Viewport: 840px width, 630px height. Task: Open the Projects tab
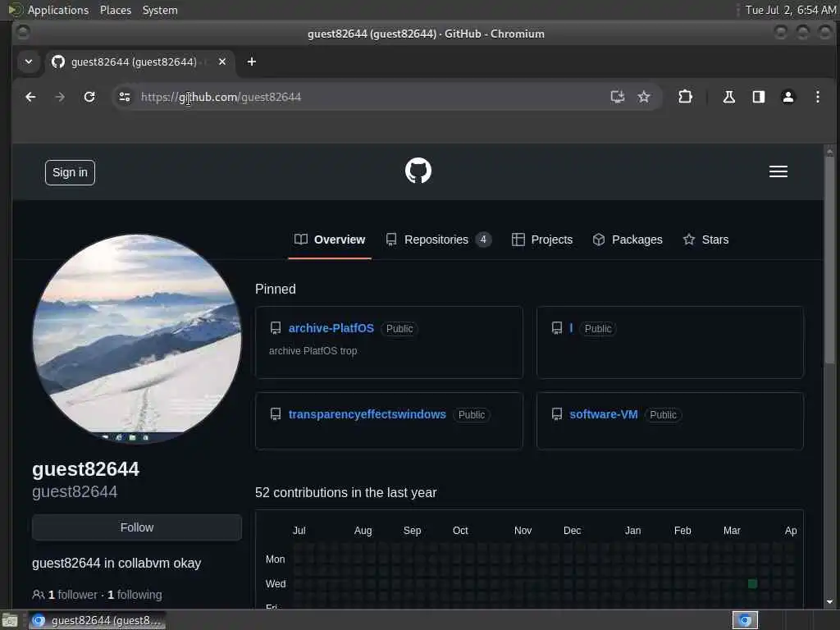click(542, 240)
